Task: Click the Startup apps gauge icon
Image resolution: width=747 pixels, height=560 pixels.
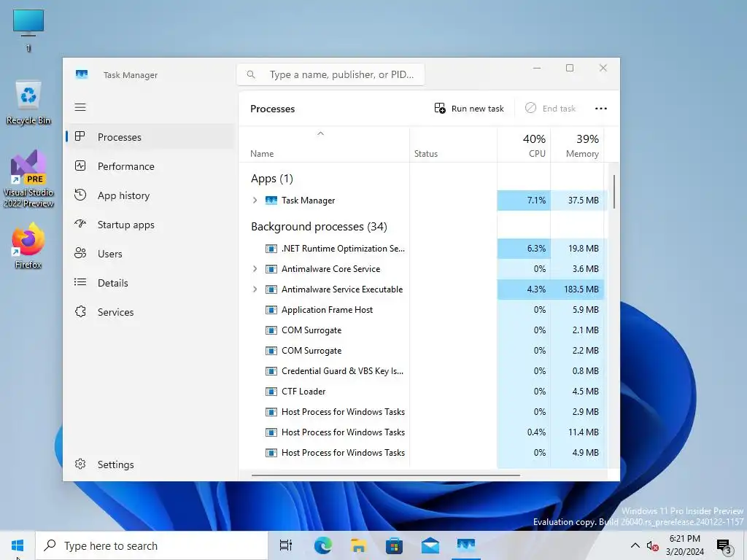Action: (80, 224)
